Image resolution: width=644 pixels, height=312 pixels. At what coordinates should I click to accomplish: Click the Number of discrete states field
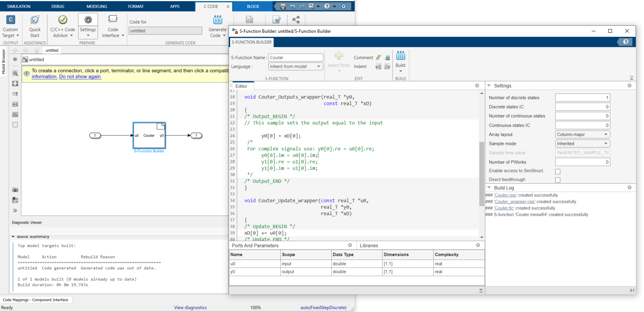[583, 97]
